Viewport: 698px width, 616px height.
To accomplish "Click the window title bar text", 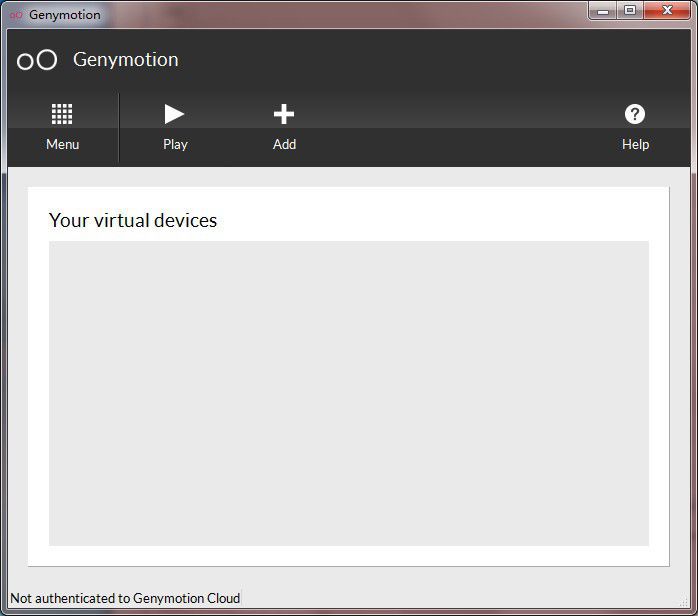I will [65, 15].
